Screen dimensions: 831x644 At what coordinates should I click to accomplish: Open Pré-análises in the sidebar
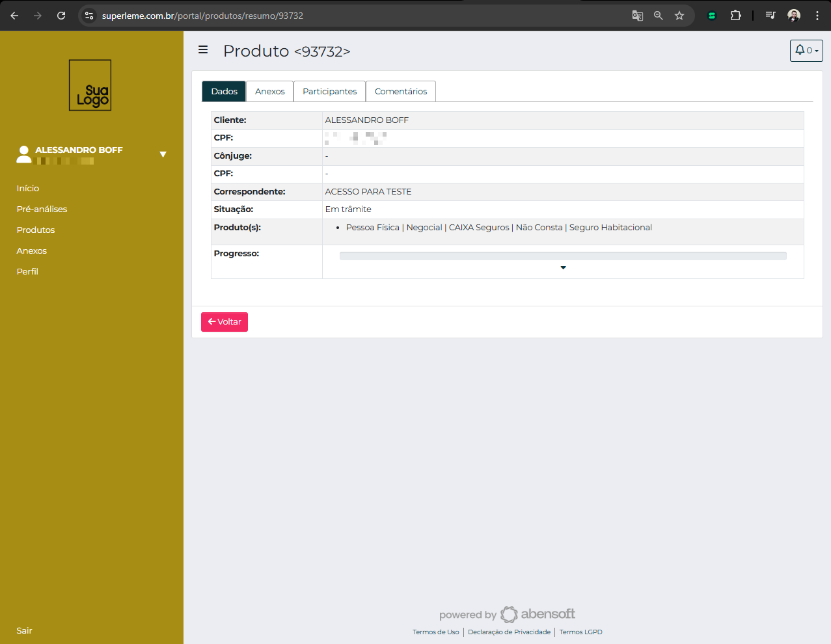[x=42, y=209]
